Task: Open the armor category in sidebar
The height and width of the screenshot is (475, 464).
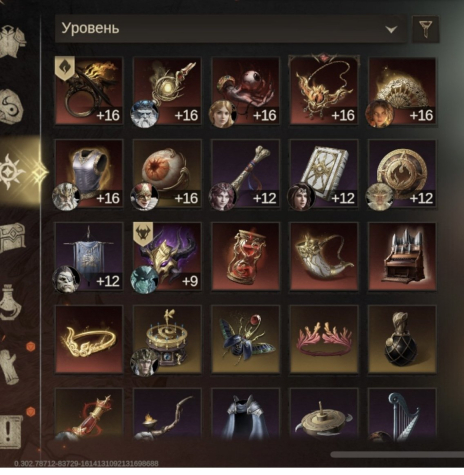Action: pos(13,41)
